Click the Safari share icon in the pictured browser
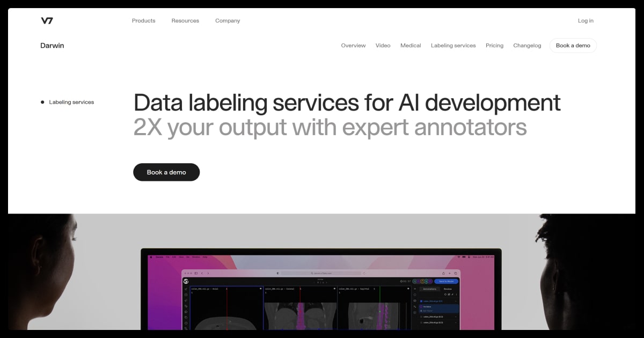 coord(443,273)
